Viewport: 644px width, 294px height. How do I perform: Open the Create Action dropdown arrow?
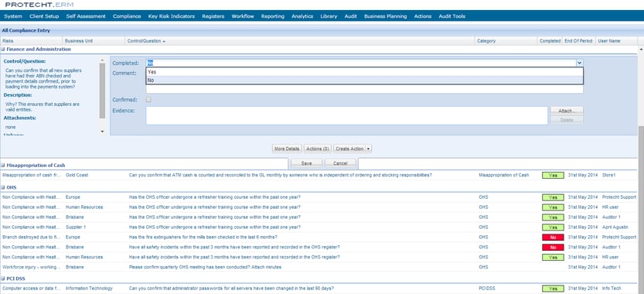point(369,149)
